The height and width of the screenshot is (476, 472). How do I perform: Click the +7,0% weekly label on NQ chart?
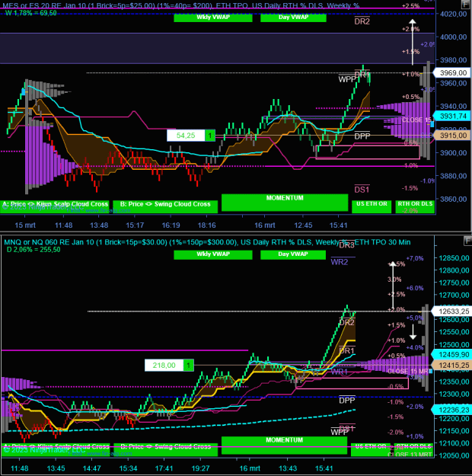(x=415, y=258)
